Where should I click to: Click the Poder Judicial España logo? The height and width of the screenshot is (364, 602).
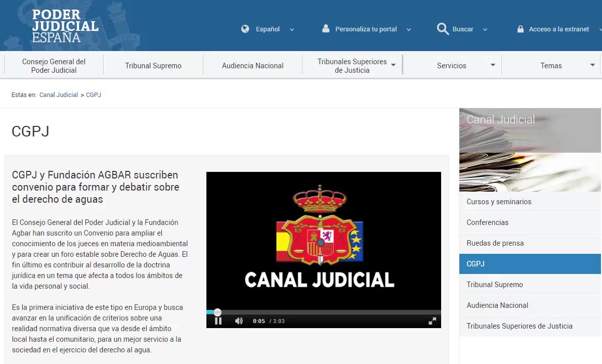point(65,26)
